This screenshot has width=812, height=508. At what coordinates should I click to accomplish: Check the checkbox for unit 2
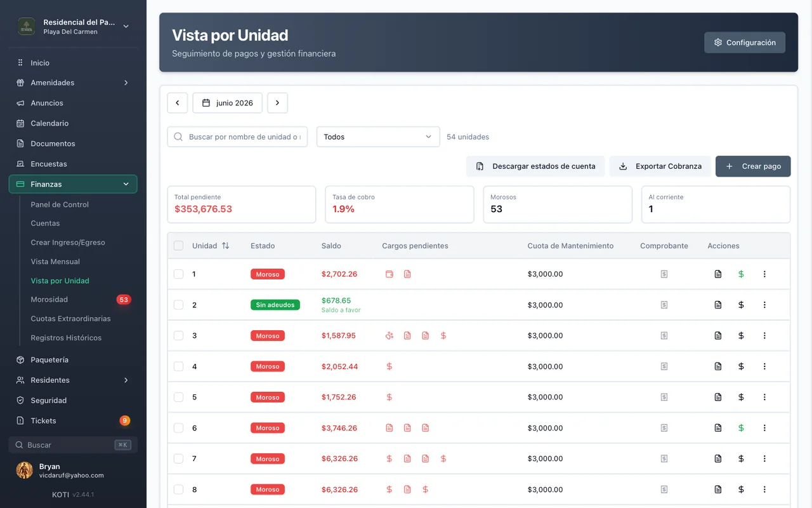pyautogui.click(x=178, y=305)
